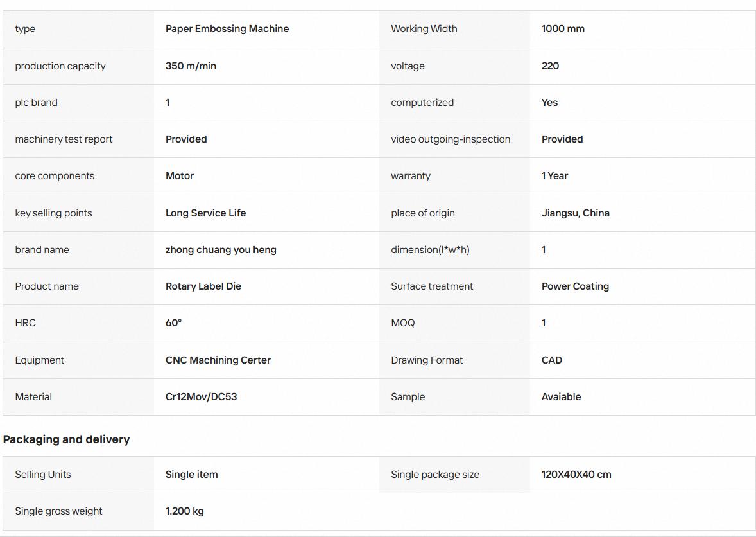Screen dimensions: 756x537
Task: Click the 'Packaging and delivery' heading
Action: pyautogui.click(x=66, y=439)
